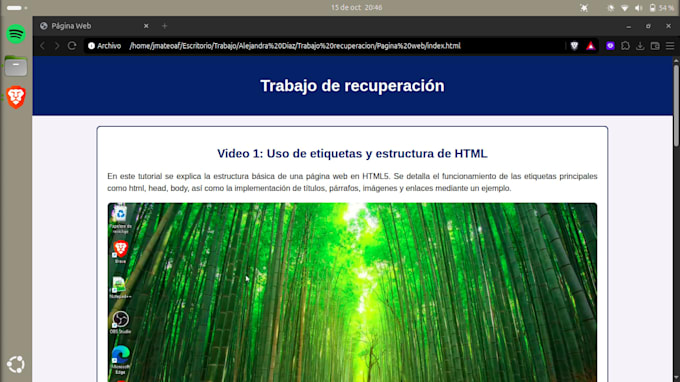Open the battery 54 % status menu
This screenshot has height=382, width=680.
[661, 8]
